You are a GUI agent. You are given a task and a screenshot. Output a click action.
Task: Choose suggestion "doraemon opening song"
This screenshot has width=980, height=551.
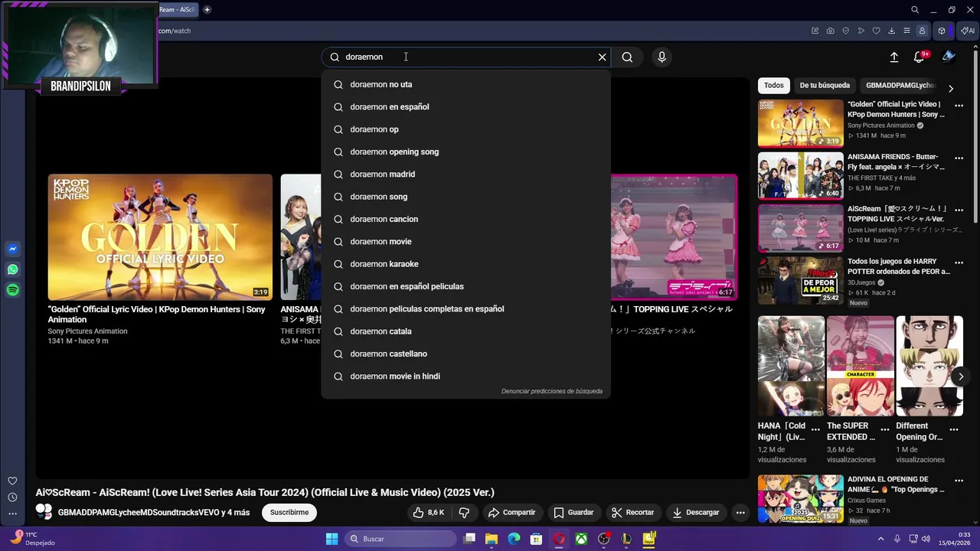tap(465, 152)
